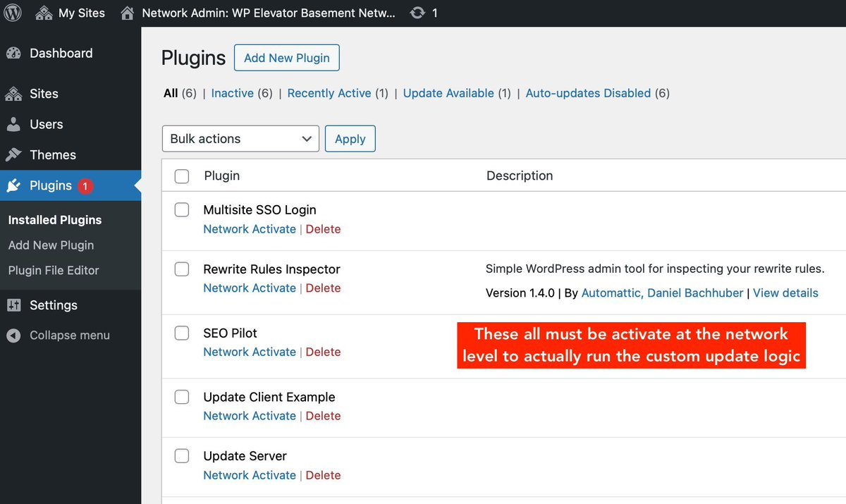This screenshot has height=504, width=846.
Task: Check the Update Client Example checkbox
Action: (182, 397)
